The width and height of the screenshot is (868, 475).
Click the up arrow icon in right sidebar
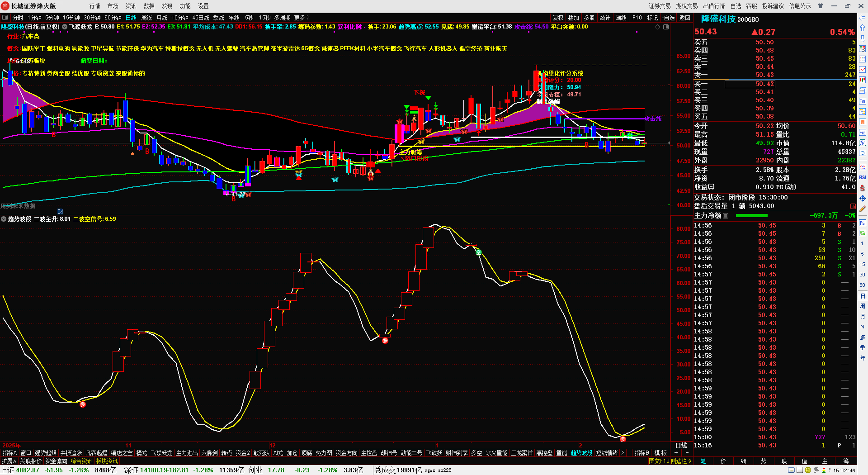point(863,28)
